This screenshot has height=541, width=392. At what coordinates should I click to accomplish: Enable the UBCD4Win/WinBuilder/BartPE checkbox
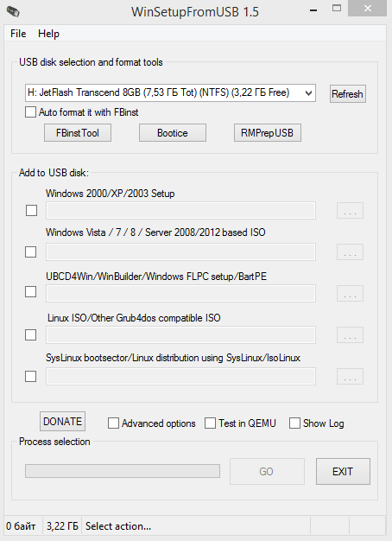31,292
